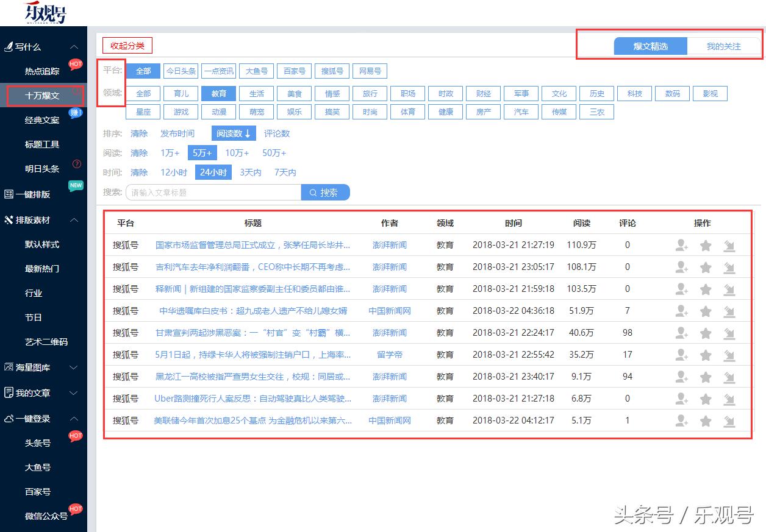This screenshot has width=766, height=532.
Task: Open 十万爆文 in the sidebar
Action: tap(42, 96)
